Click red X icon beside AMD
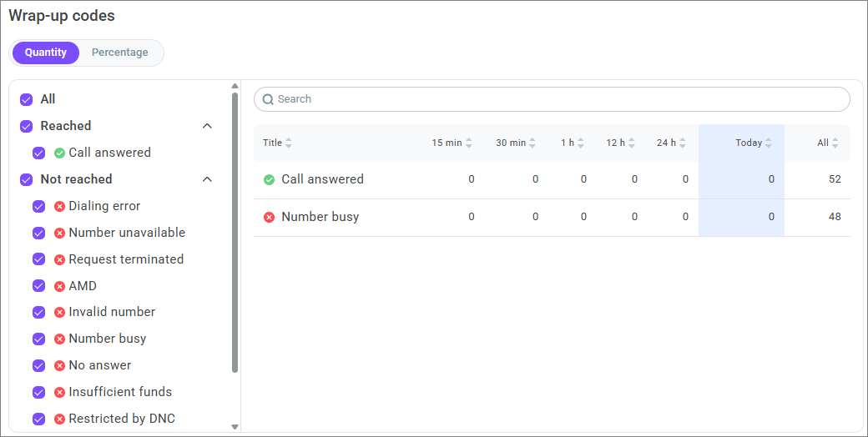Viewport: 868px width, 437px height. (60, 287)
